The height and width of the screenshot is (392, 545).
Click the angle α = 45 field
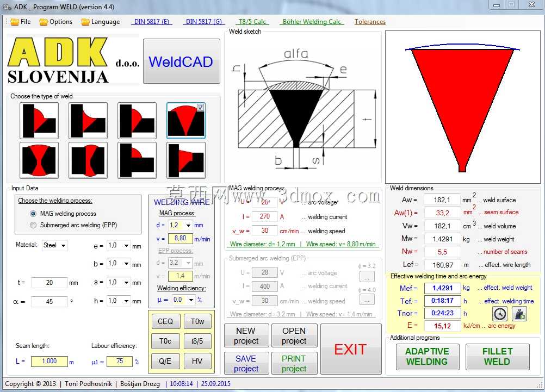click(49, 301)
